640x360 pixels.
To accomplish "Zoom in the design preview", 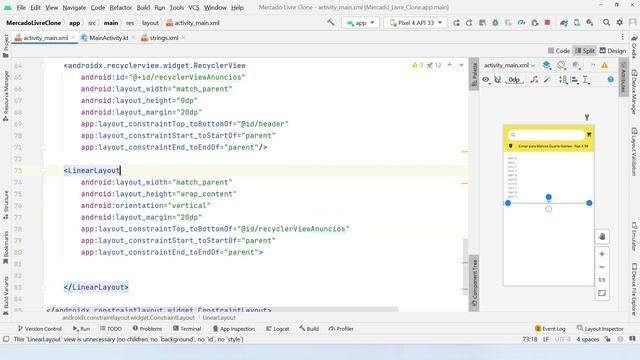I will tap(602, 254).
